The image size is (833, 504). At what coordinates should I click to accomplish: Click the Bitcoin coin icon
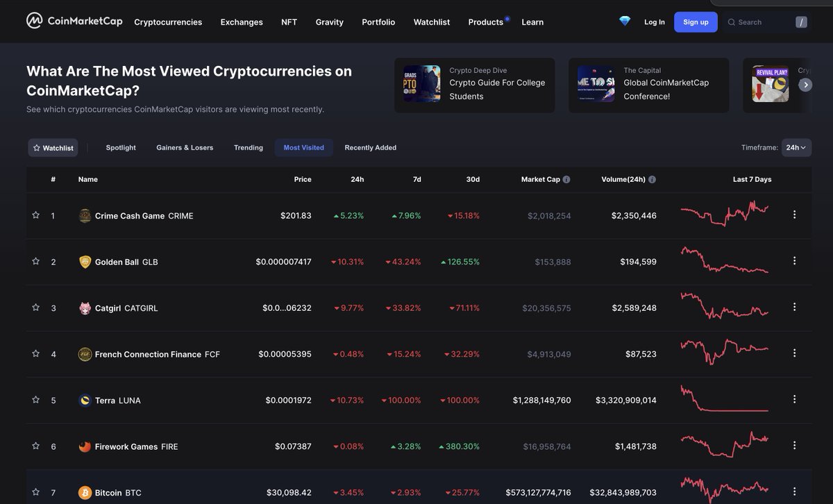tap(85, 493)
